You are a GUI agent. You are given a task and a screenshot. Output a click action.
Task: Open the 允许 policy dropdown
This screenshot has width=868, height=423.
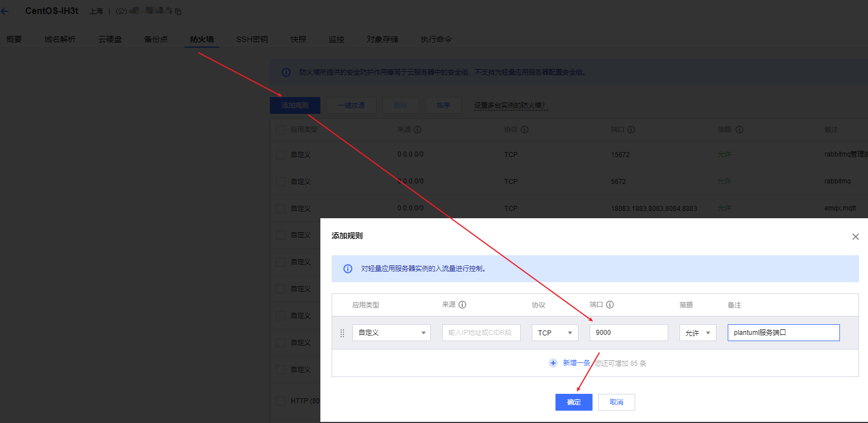697,333
